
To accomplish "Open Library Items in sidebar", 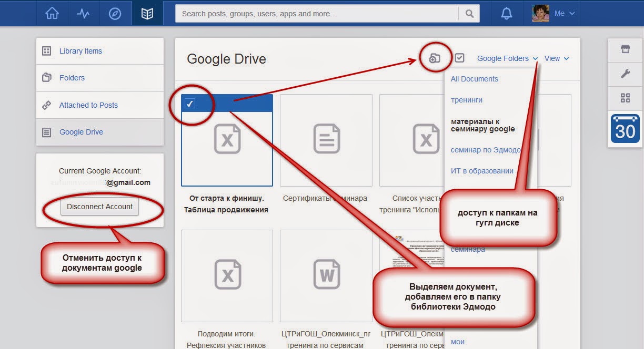I will (100, 51).
